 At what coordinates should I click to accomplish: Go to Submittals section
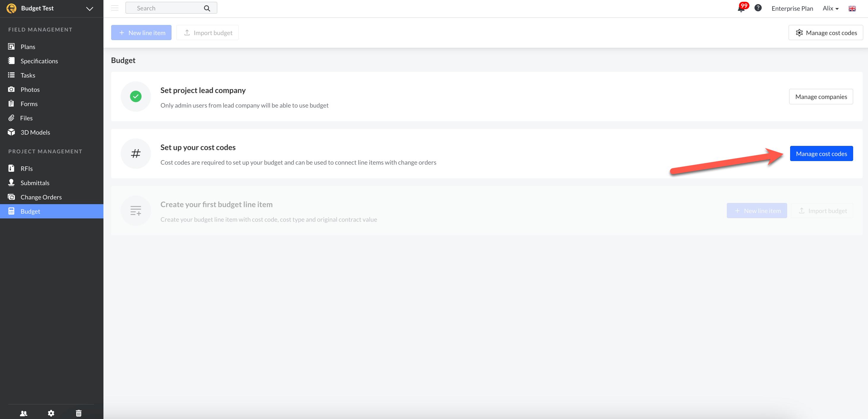point(35,183)
